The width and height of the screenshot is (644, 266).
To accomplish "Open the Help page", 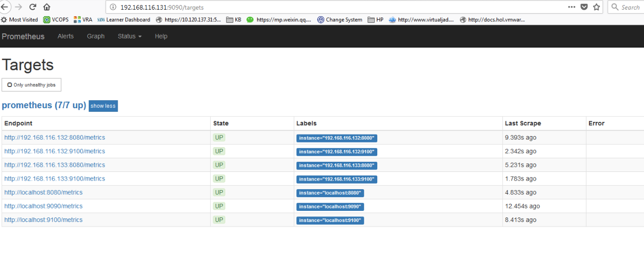I will click(x=161, y=36).
